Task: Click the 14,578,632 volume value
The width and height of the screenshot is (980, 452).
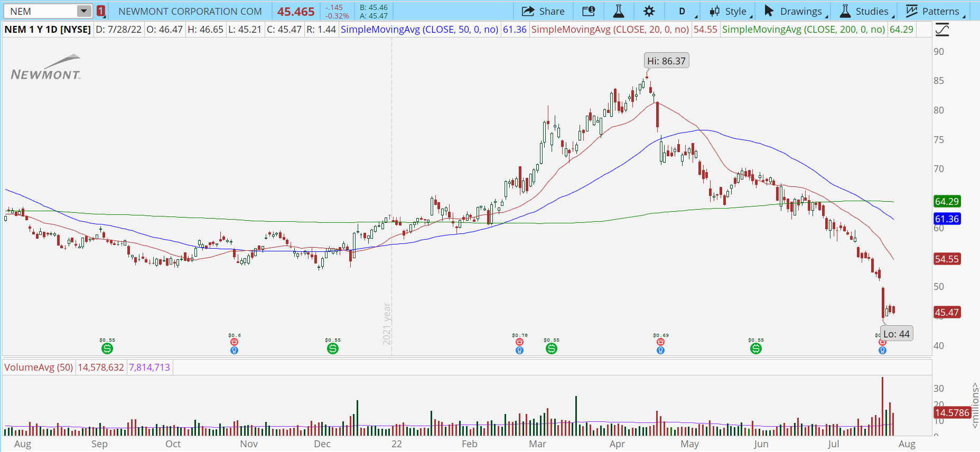Action: (101, 367)
